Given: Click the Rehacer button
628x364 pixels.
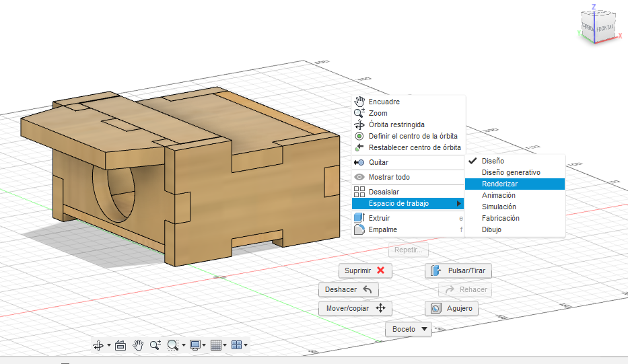Looking at the screenshot, I should pos(465,289).
